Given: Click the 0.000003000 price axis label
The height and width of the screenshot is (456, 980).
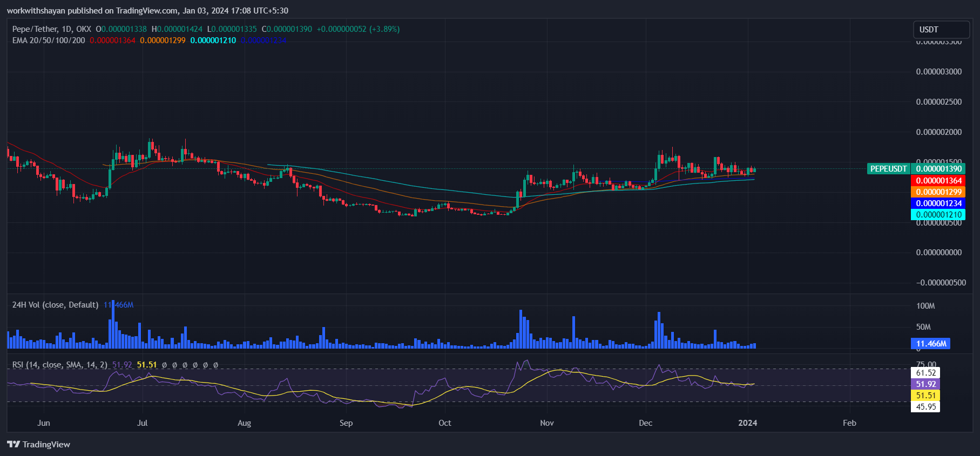Looking at the screenshot, I should pos(938,72).
